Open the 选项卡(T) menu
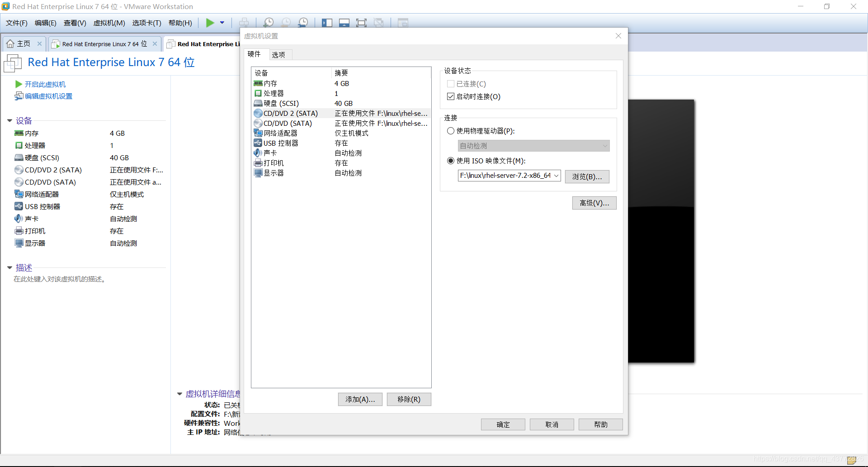 pyautogui.click(x=146, y=23)
